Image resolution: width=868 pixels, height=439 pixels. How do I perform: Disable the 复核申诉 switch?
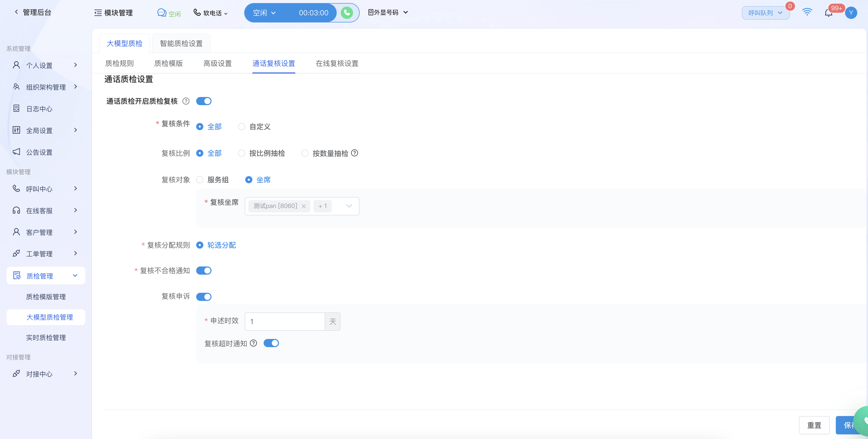point(204,297)
